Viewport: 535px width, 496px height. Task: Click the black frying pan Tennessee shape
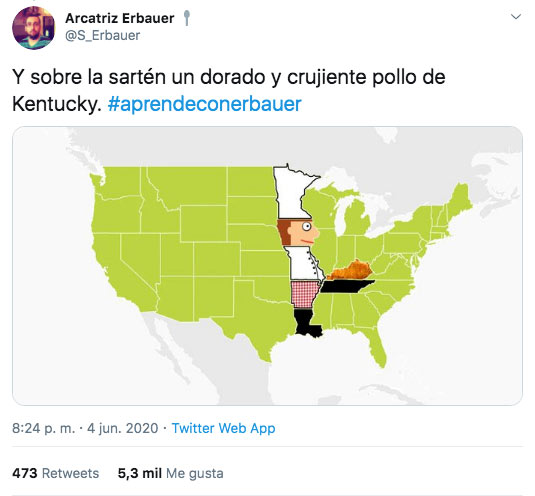[346, 286]
